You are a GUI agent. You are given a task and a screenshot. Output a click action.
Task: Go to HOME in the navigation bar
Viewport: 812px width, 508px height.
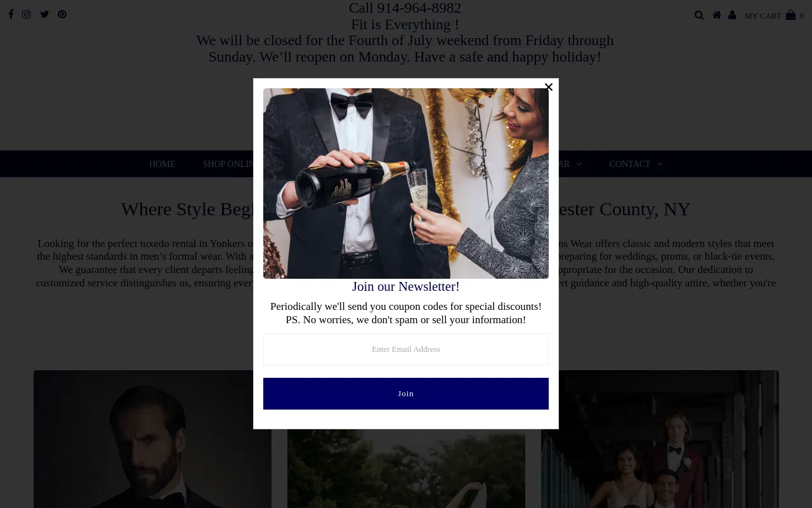(x=162, y=164)
